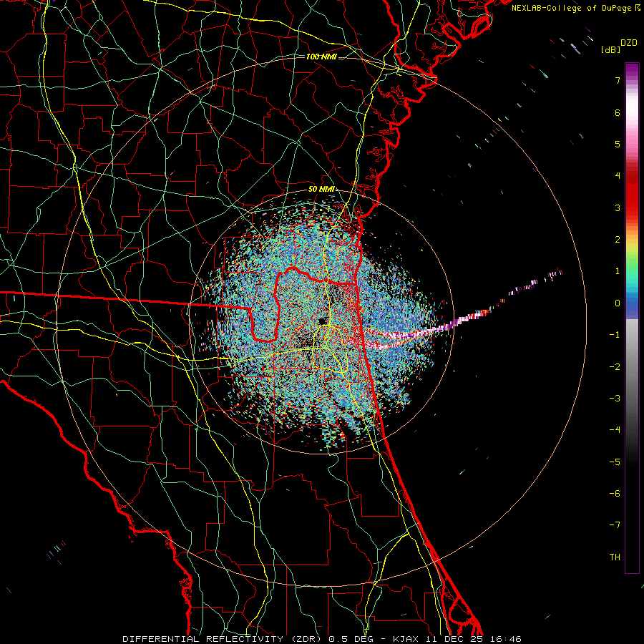Screen dimensions: 644x644
Task: Click the 5 value on the scale
Action: click(x=618, y=144)
